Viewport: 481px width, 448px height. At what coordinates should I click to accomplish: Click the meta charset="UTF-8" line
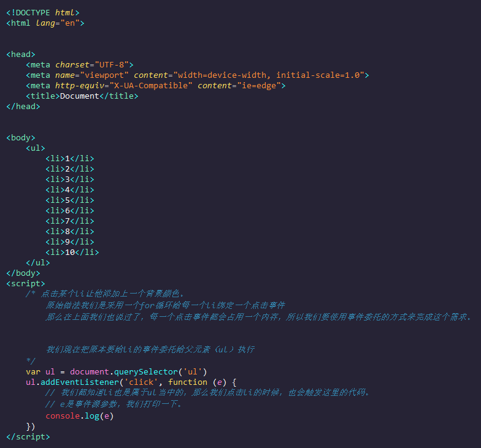[80, 65]
